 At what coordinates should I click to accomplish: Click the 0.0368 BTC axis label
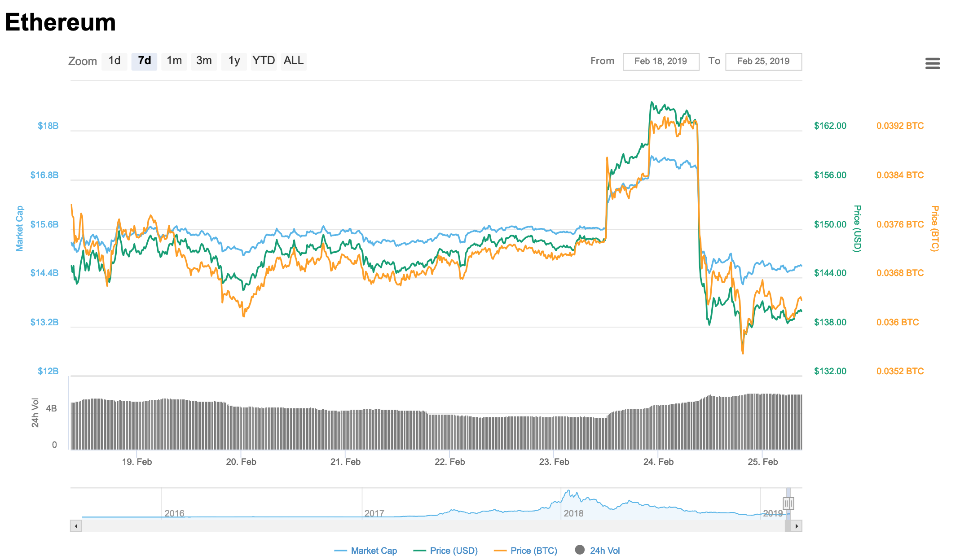900,273
